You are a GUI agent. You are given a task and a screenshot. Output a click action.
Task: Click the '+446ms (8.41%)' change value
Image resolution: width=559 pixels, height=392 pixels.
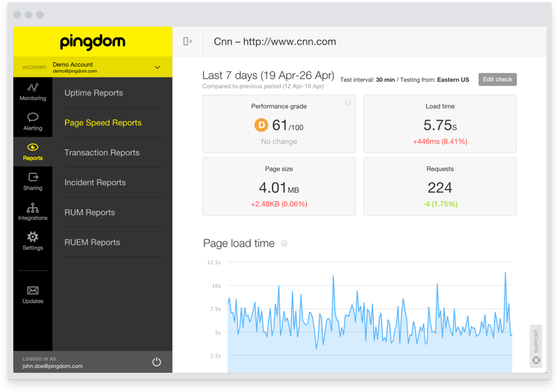(x=440, y=141)
